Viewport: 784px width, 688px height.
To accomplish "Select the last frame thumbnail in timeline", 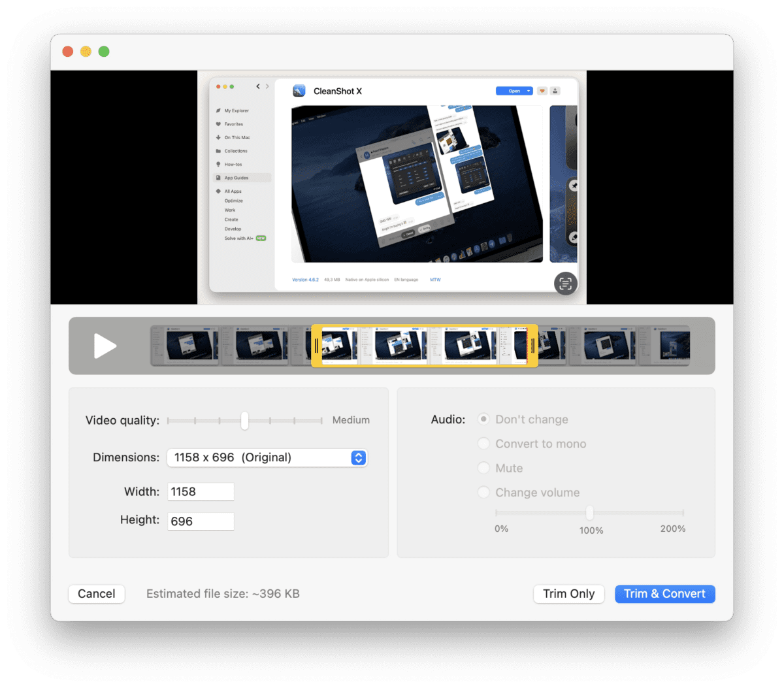I will click(664, 346).
